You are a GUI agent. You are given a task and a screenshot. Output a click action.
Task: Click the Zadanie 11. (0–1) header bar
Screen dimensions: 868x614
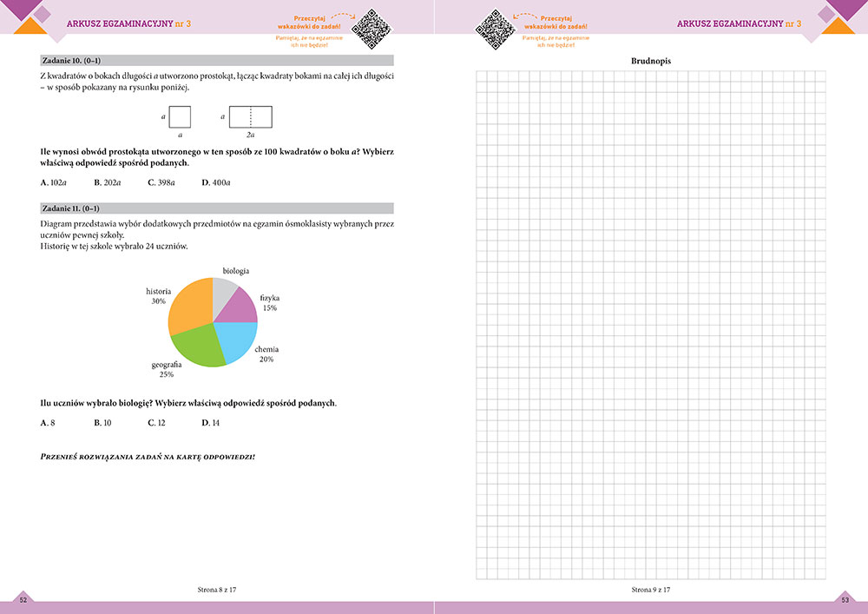217,208
